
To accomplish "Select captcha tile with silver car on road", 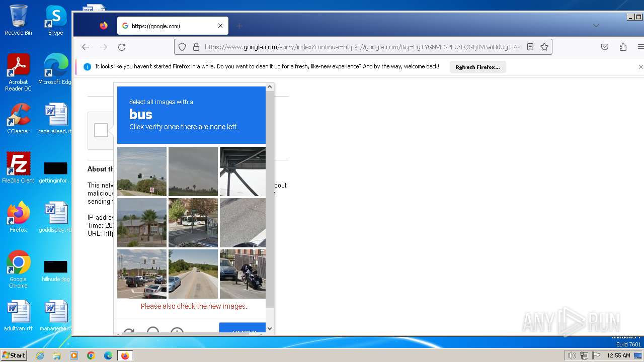I will [193, 274].
